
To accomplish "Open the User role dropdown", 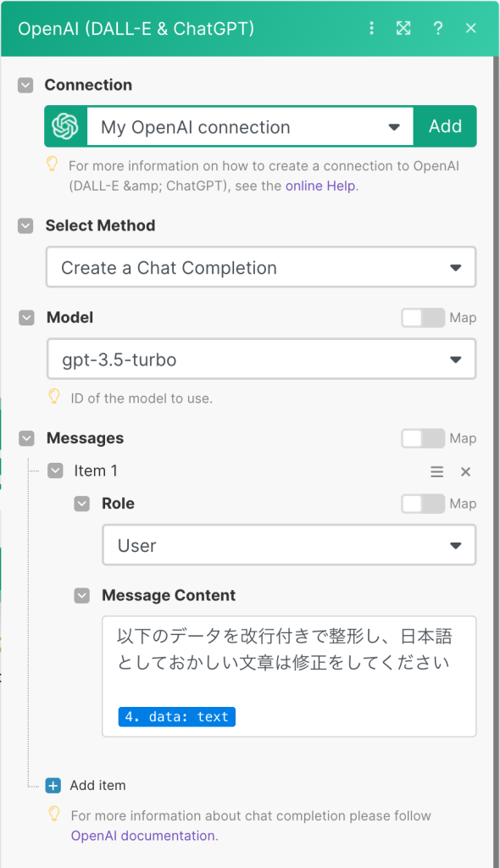I will 289,545.
